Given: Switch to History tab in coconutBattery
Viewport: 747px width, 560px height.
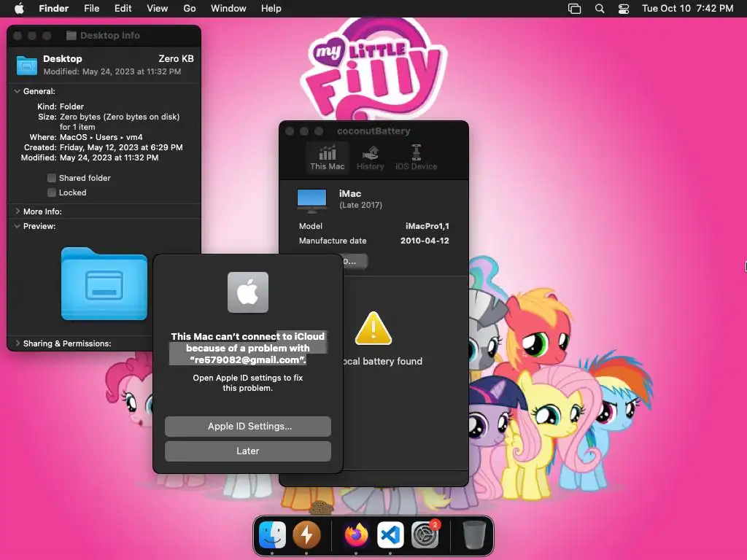Looking at the screenshot, I should [x=370, y=157].
